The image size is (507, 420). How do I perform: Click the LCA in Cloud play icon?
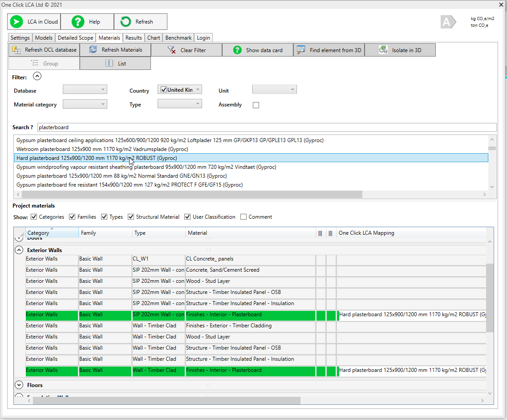pyautogui.click(x=16, y=21)
